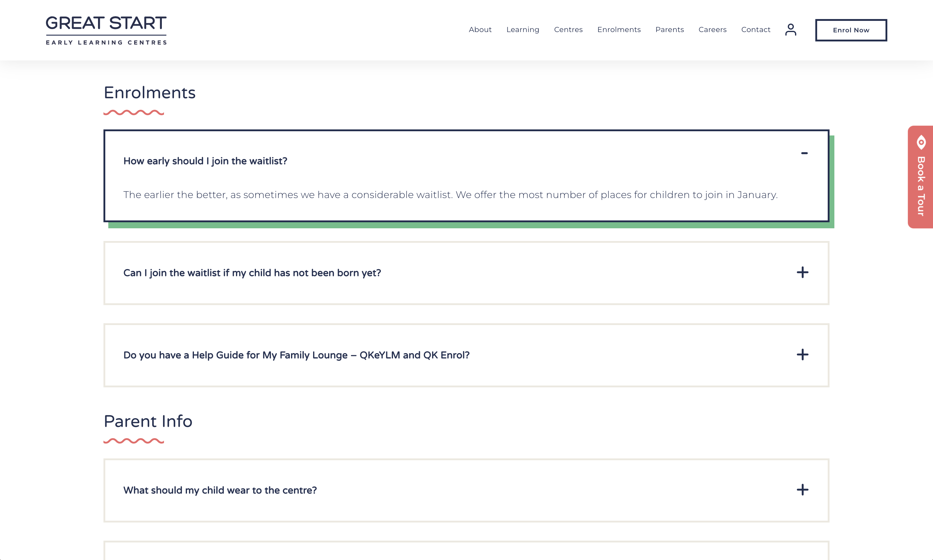
Task: Open the About menu item
Action: point(480,29)
